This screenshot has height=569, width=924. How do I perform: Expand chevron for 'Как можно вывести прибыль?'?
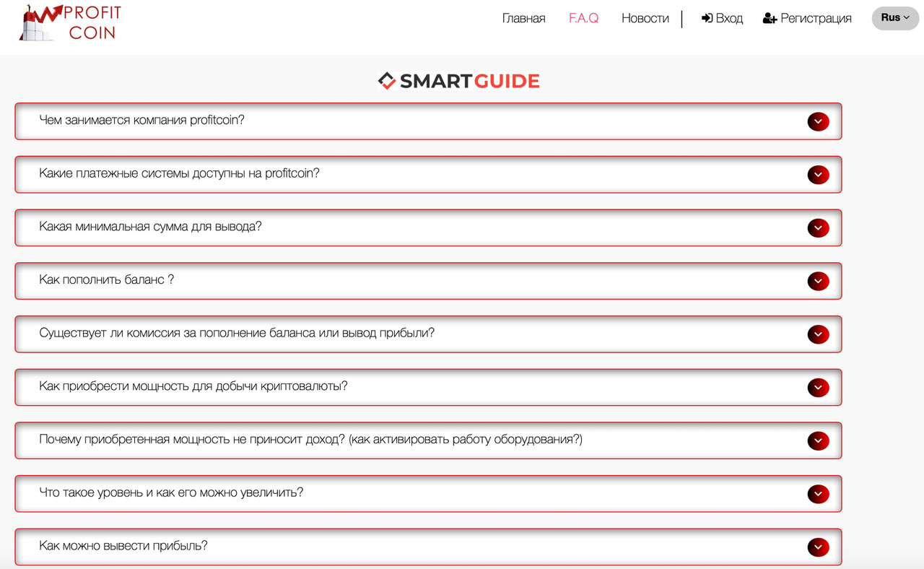click(x=818, y=547)
